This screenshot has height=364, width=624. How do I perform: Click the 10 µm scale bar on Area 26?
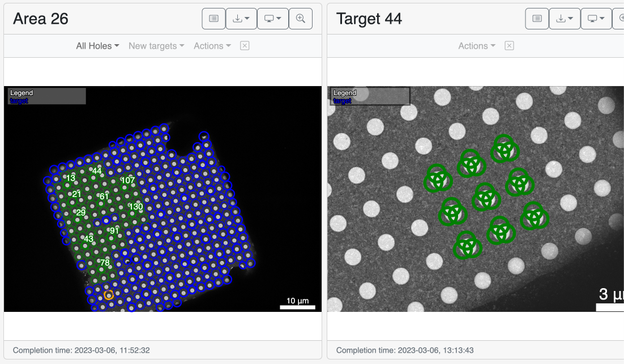(297, 305)
